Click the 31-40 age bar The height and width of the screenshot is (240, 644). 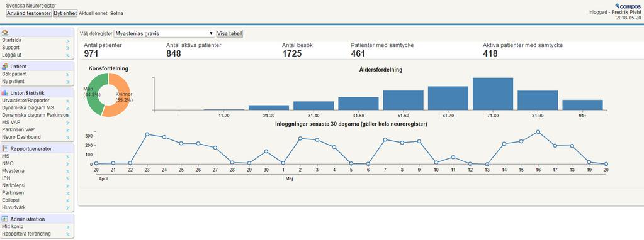point(314,106)
